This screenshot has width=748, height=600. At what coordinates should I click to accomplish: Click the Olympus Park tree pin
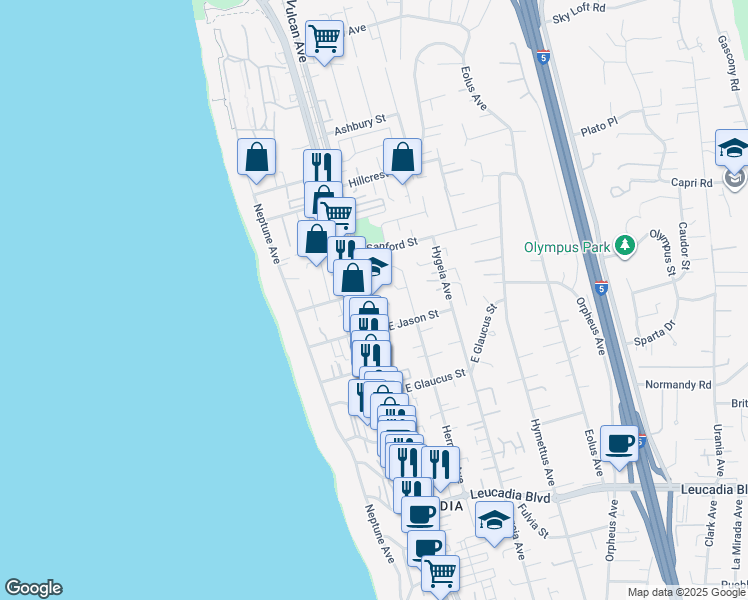pyautogui.click(x=625, y=246)
